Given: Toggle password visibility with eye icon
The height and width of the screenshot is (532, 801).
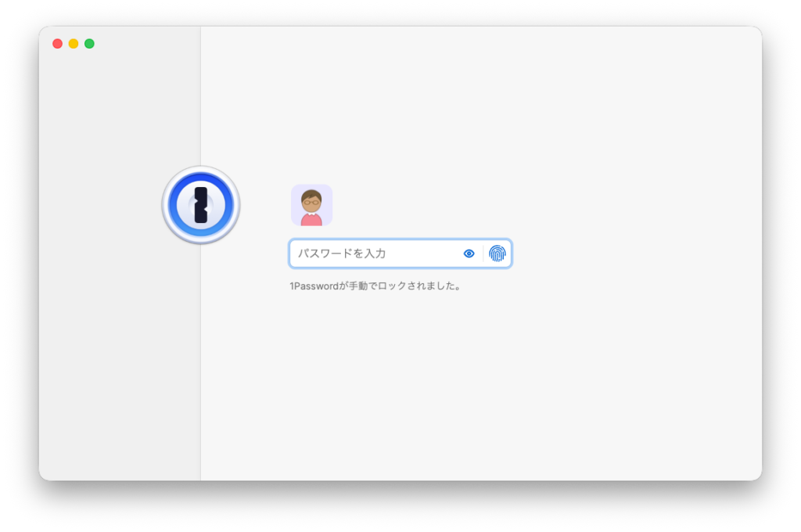Looking at the screenshot, I should coord(469,253).
